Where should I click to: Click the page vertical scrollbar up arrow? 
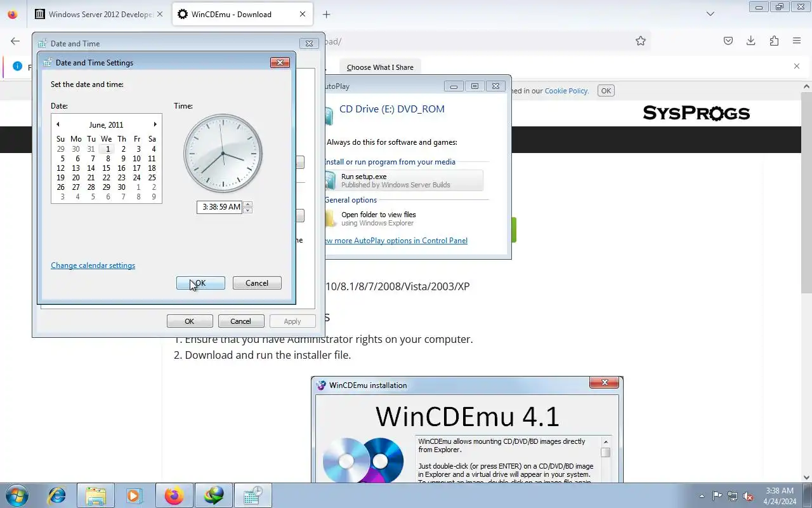[807, 86]
